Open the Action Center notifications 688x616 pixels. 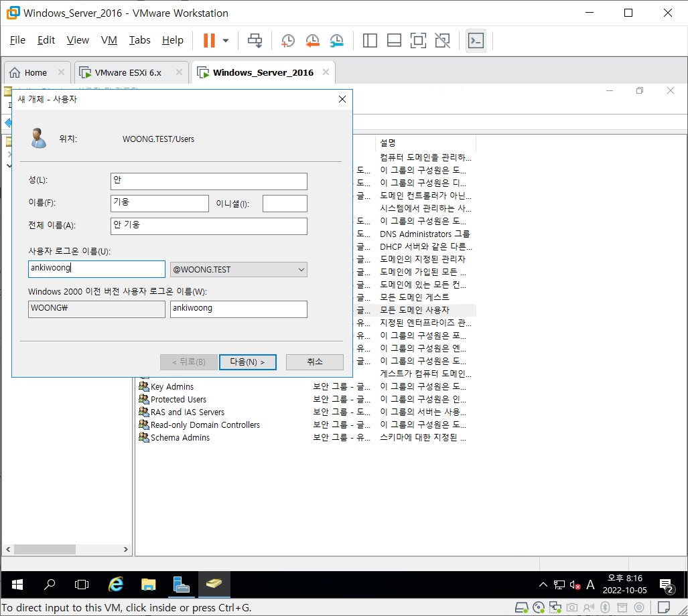[x=667, y=585]
